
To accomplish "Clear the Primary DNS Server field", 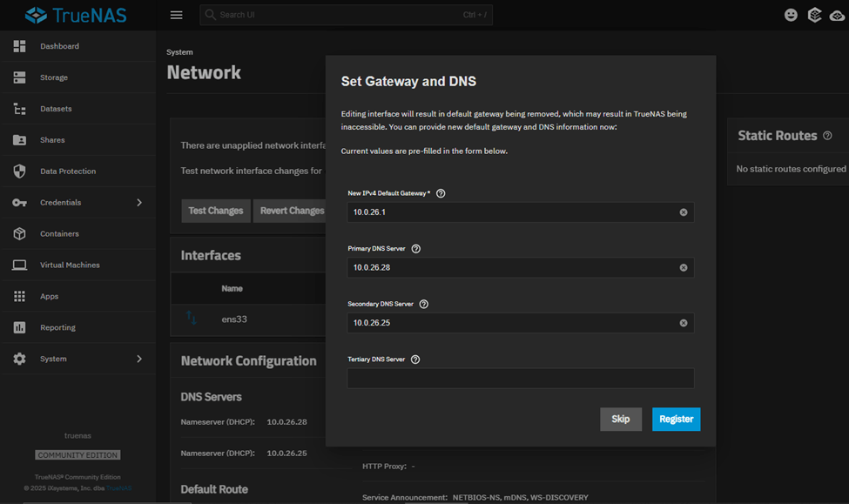I will pyautogui.click(x=683, y=268).
